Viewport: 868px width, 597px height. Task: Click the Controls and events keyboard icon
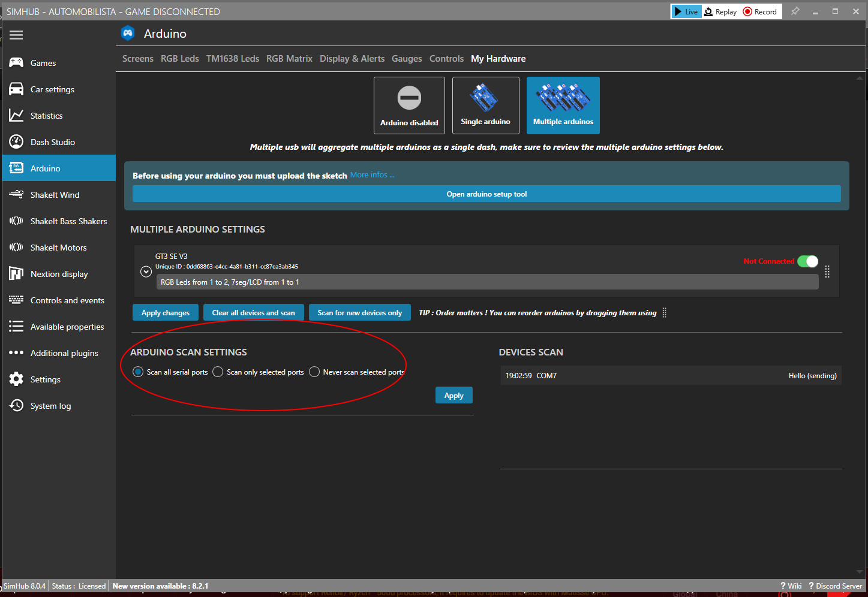(16, 300)
